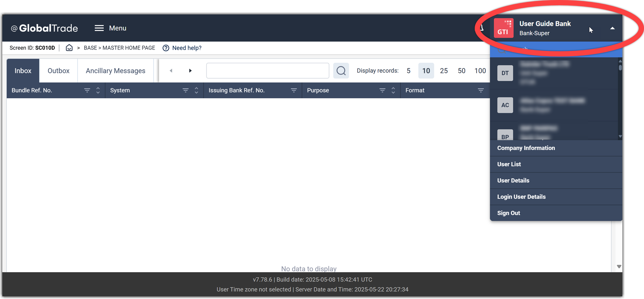This screenshot has width=644, height=299.
Task: Open Login User Details
Action: pos(556,197)
